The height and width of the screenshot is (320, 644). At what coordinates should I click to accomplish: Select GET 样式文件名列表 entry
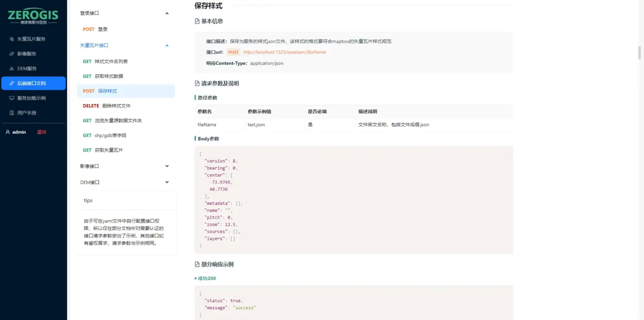pyautogui.click(x=105, y=61)
